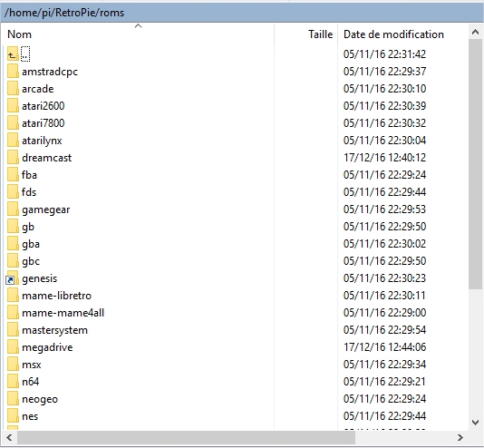Click the genesis symlink shortcut folder icon
Screen dimensions: 484x448
point(12,278)
